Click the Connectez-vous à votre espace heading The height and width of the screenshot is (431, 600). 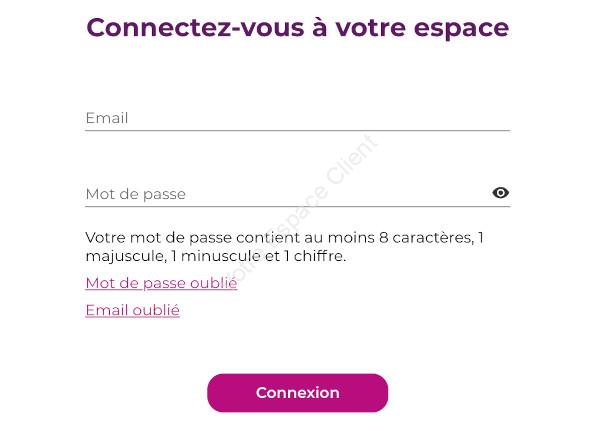click(297, 28)
